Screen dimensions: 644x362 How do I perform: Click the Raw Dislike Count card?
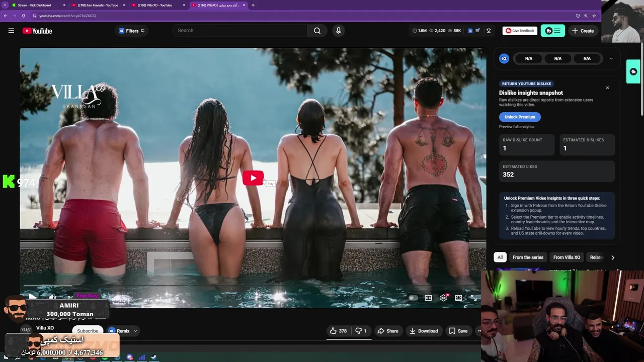click(x=526, y=144)
